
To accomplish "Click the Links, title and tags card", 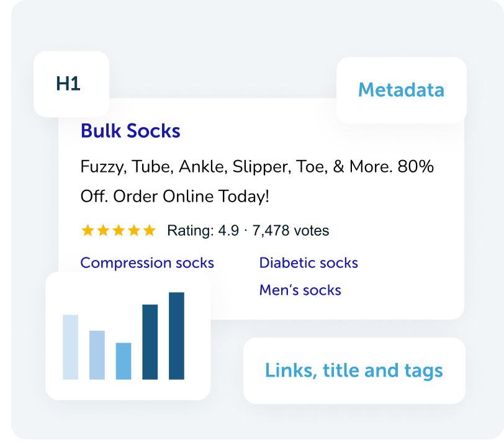I will (x=354, y=371).
